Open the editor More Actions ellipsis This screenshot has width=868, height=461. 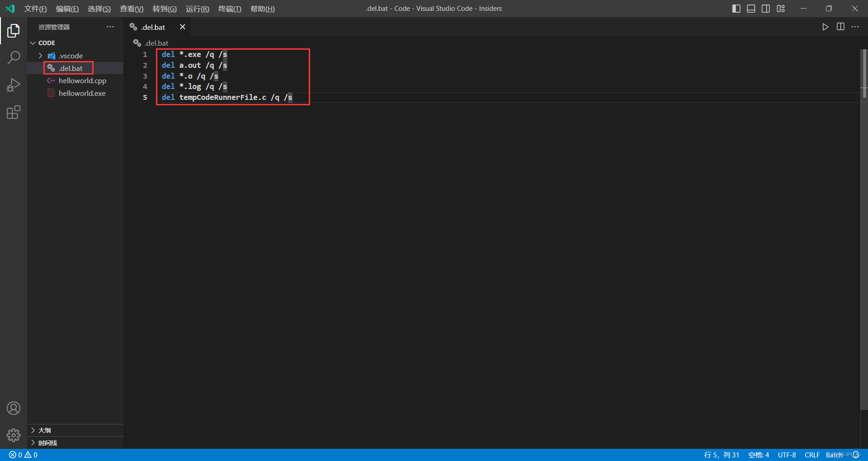tap(855, 27)
